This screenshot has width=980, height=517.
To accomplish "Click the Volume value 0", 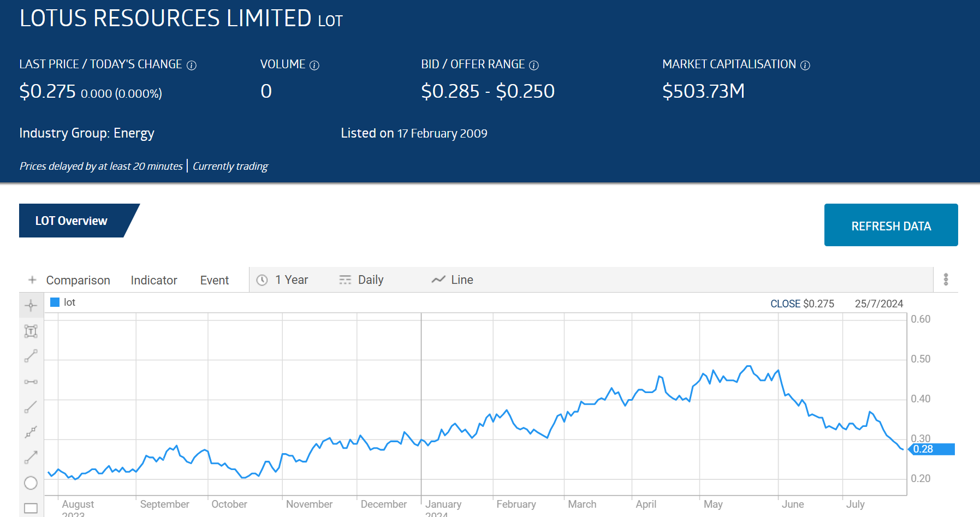I will tap(266, 91).
